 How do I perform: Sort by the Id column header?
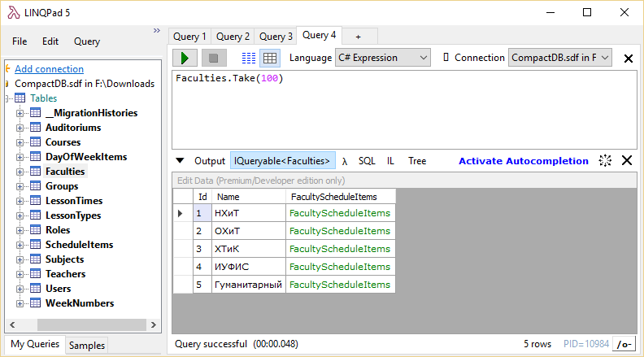point(202,197)
